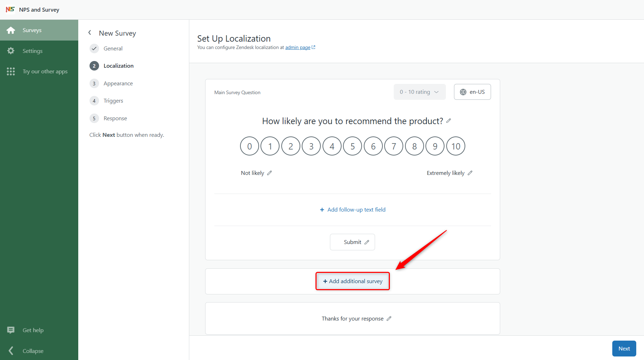Edit the Extremely likely label
The height and width of the screenshot is (360, 644).
470,173
